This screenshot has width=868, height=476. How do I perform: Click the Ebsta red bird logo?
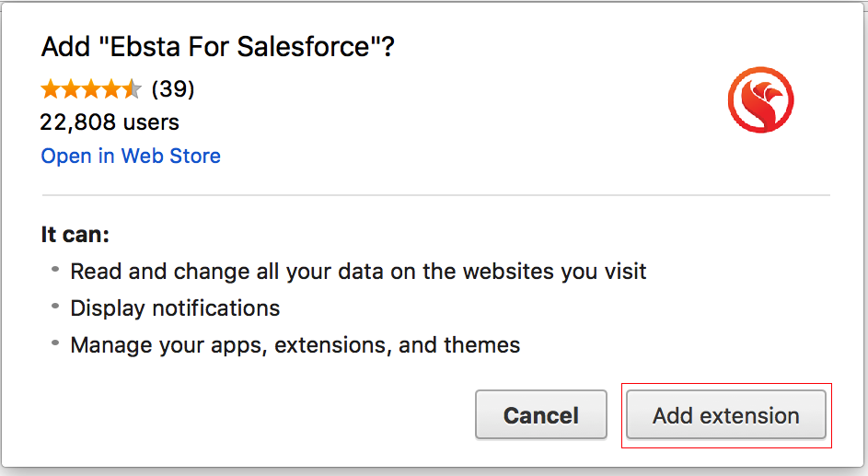click(760, 99)
